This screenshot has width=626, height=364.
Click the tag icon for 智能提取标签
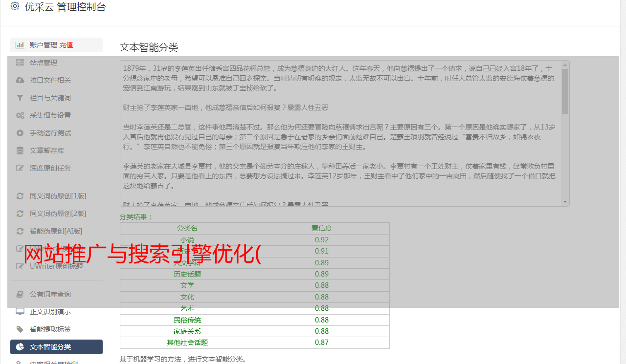(20, 329)
